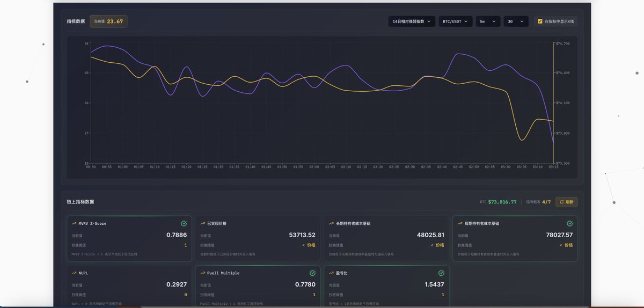Click the 指标数据 heading
Image resolution: width=644 pixels, height=308 pixels.
(76, 21)
